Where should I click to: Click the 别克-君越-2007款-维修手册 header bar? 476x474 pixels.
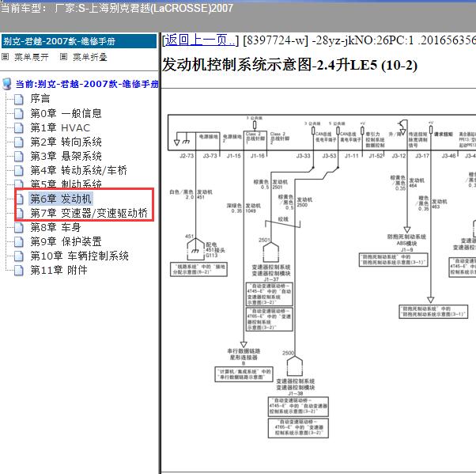[79, 41]
